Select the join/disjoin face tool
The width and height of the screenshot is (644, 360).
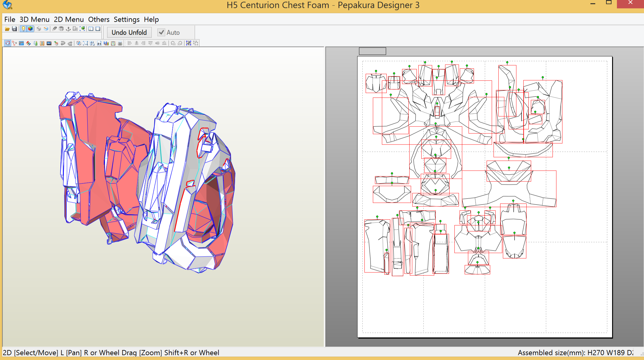(14, 43)
